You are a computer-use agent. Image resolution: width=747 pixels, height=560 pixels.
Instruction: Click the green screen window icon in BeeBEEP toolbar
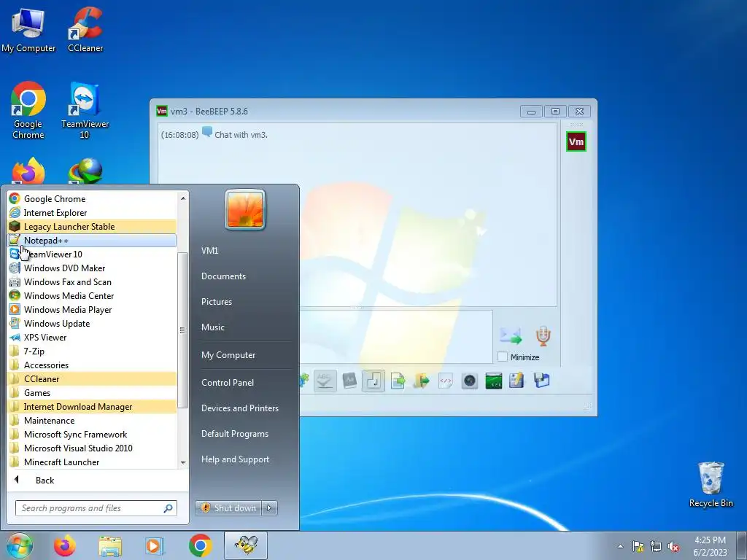[x=494, y=381]
